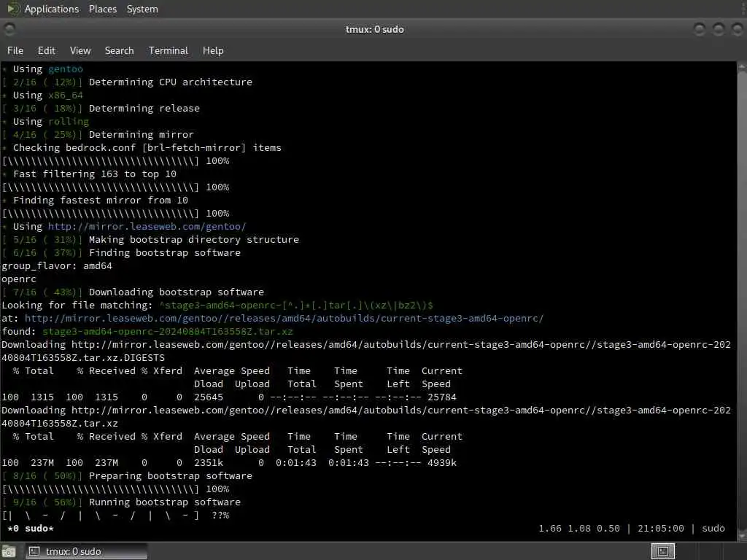Click the desktop logo icon beside Applications

pyautogui.click(x=13, y=9)
